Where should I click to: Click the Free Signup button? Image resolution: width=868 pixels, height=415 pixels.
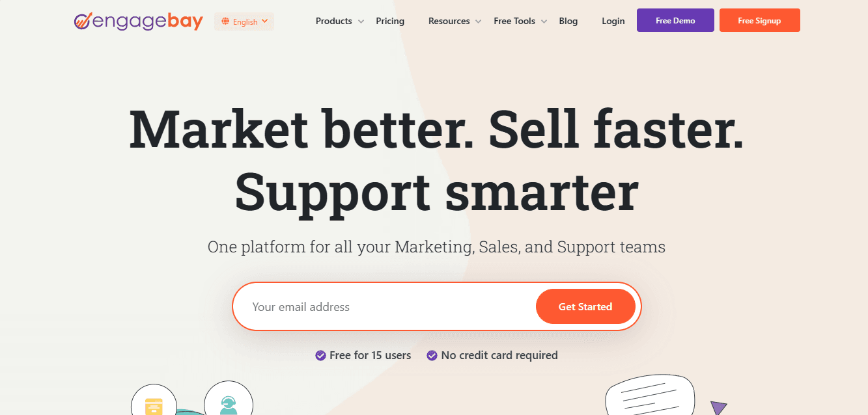759,20
